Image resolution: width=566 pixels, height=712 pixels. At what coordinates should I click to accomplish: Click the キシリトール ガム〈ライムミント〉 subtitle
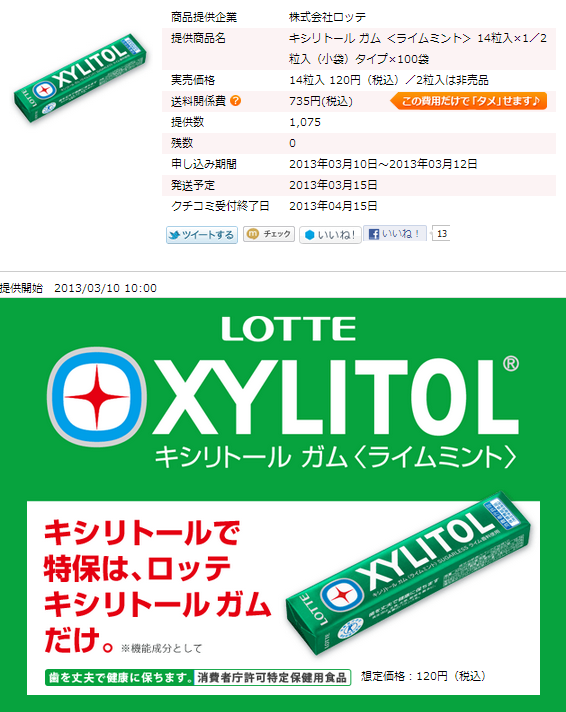click(336, 457)
